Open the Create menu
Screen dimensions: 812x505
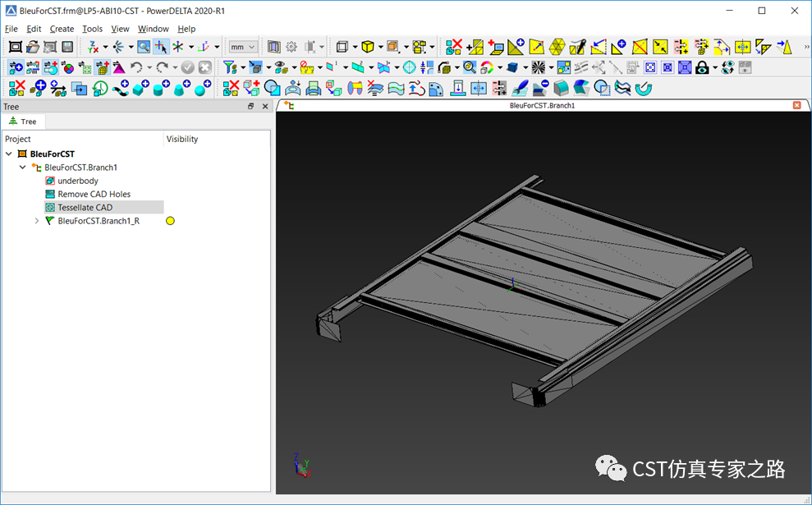click(x=62, y=29)
